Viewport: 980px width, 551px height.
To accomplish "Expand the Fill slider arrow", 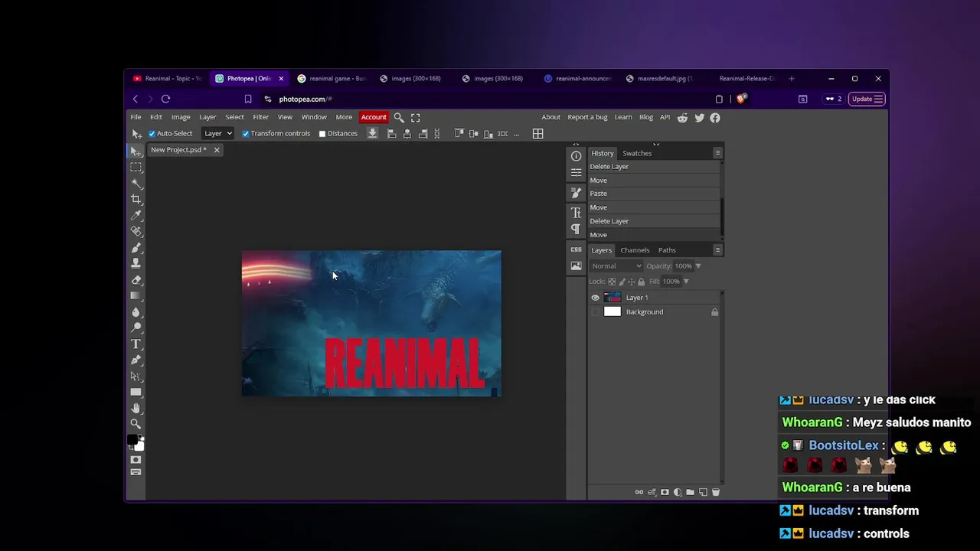I will [685, 281].
